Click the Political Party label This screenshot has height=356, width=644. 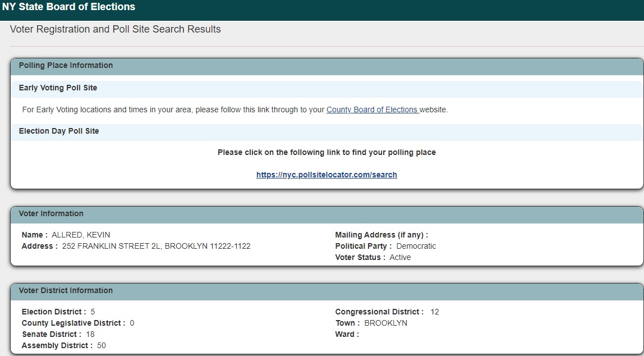coord(364,247)
